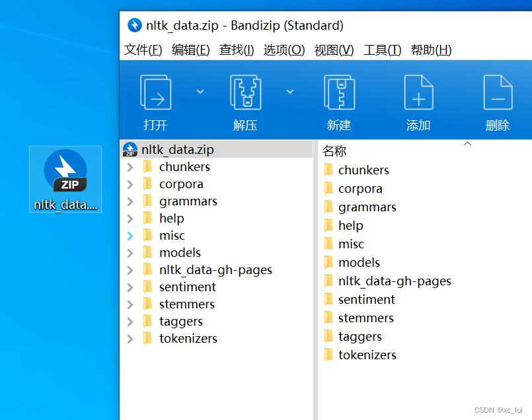Expand the misc tree node
Image resolution: width=532 pixels, height=420 pixels.
[x=130, y=236]
